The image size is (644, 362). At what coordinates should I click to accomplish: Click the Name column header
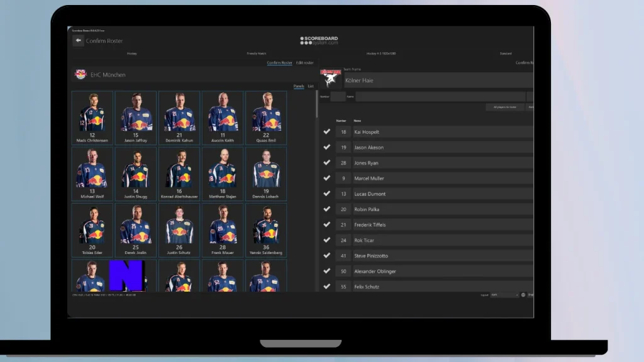357,121
